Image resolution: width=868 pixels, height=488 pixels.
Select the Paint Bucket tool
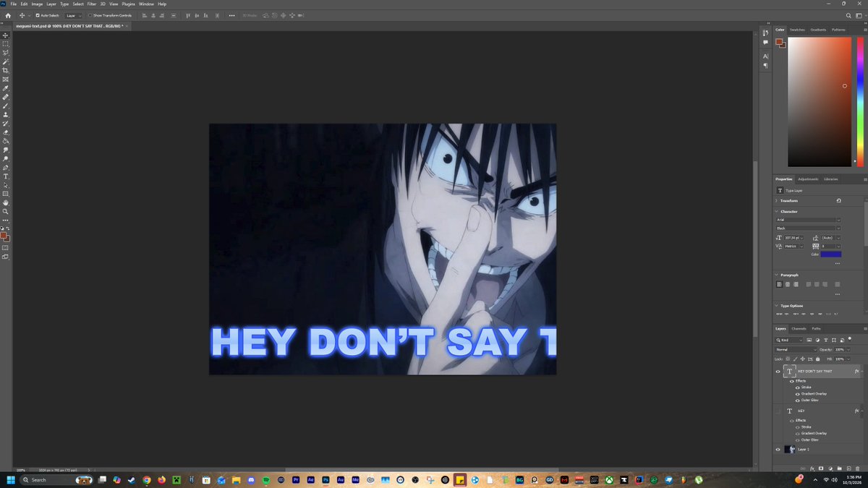(x=6, y=141)
